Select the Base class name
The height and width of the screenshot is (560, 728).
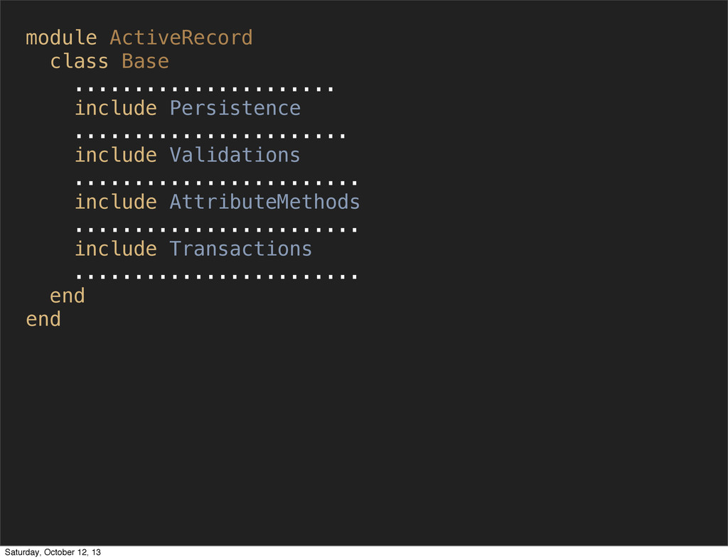(145, 61)
